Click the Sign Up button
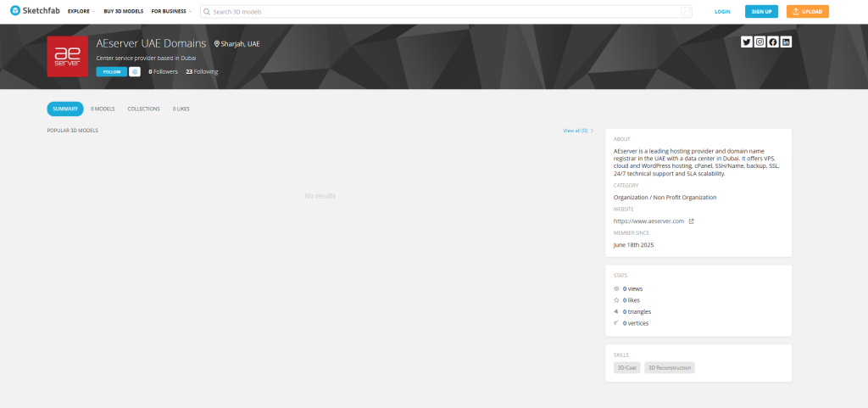Viewport: 868px width, 408px height. pyautogui.click(x=762, y=12)
